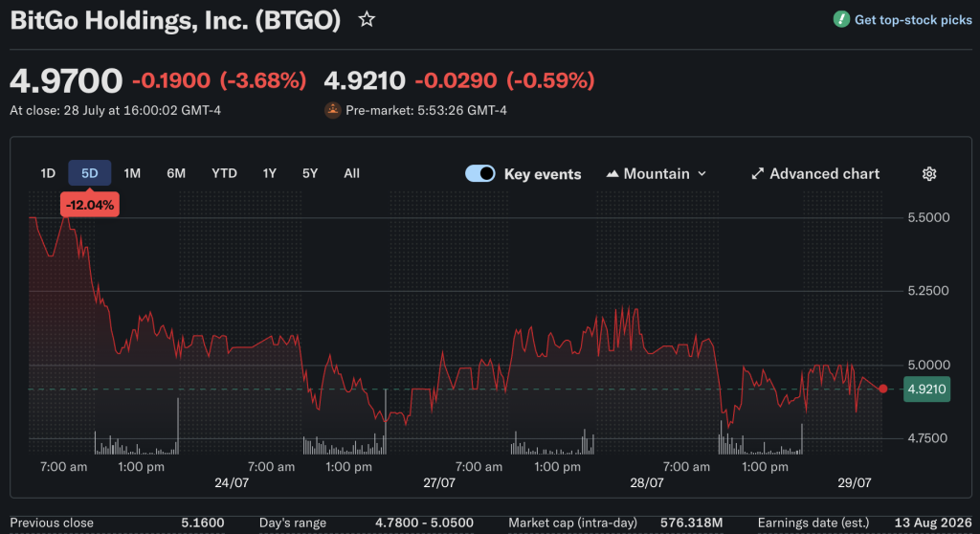Click the pre-market sunrise icon

(x=332, y=110)
